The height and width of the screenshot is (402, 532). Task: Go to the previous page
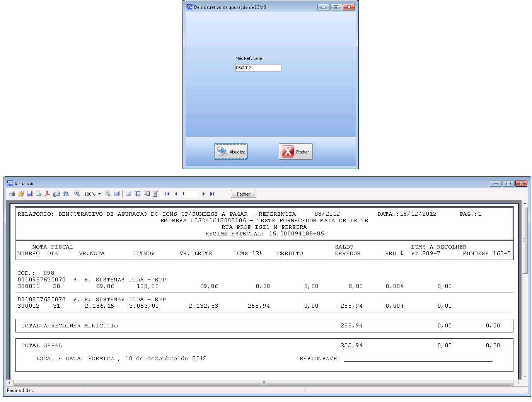(x=176, y=194)
